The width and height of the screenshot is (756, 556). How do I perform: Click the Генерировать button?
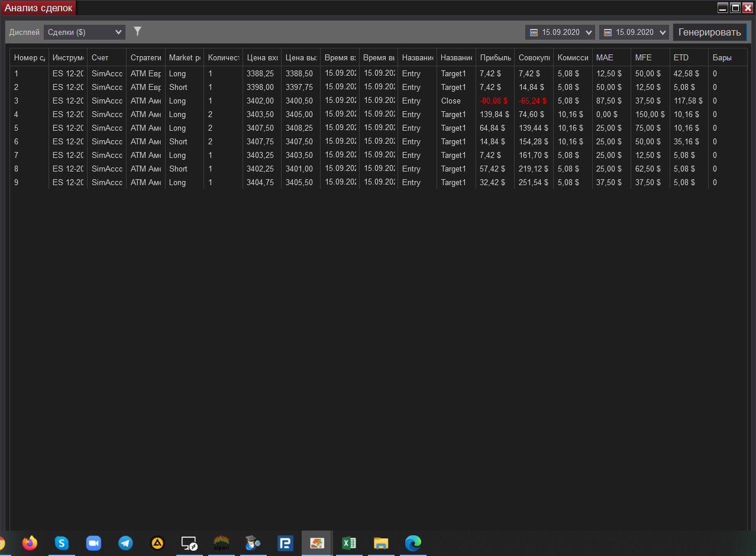point(709,33)
